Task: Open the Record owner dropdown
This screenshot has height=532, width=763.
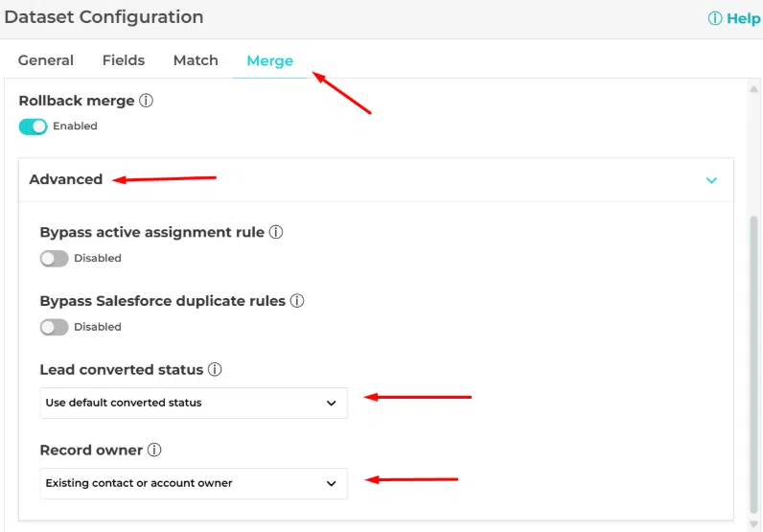Action: click(x=194, y=483)
